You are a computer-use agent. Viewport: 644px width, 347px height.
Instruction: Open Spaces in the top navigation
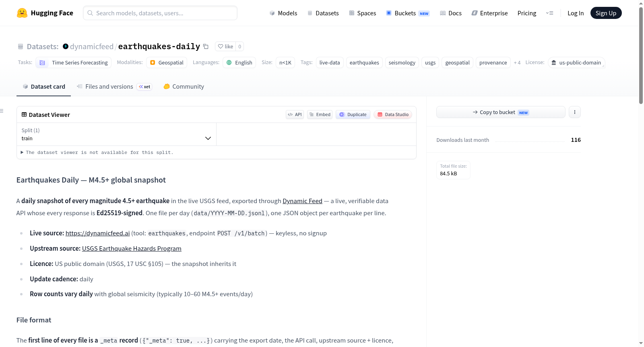[x=362, y=13]
